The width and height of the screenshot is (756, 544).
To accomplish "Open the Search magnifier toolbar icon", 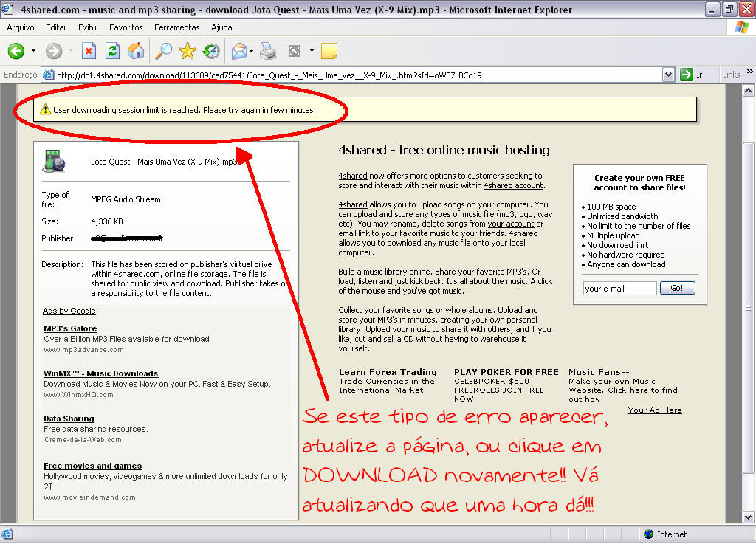I will tap(163, 51).
